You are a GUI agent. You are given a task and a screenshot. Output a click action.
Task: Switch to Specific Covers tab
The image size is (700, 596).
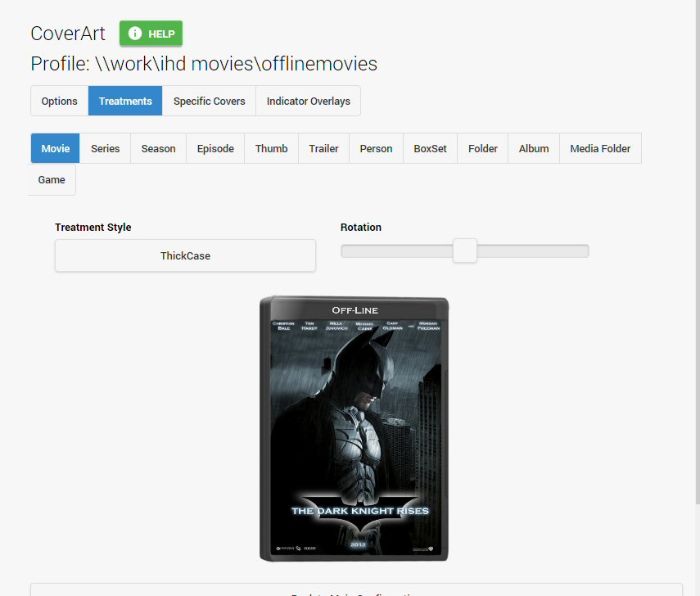tap(209, 102)
